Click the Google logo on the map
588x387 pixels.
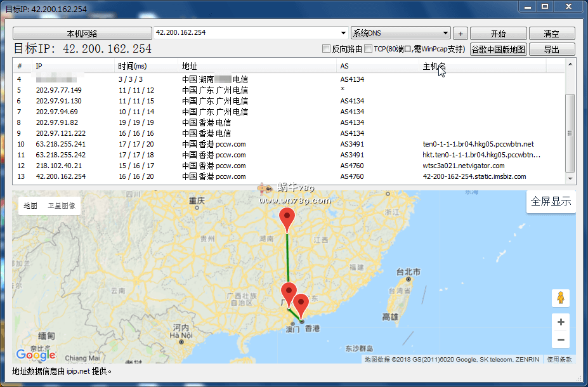(x=36, y=355)
